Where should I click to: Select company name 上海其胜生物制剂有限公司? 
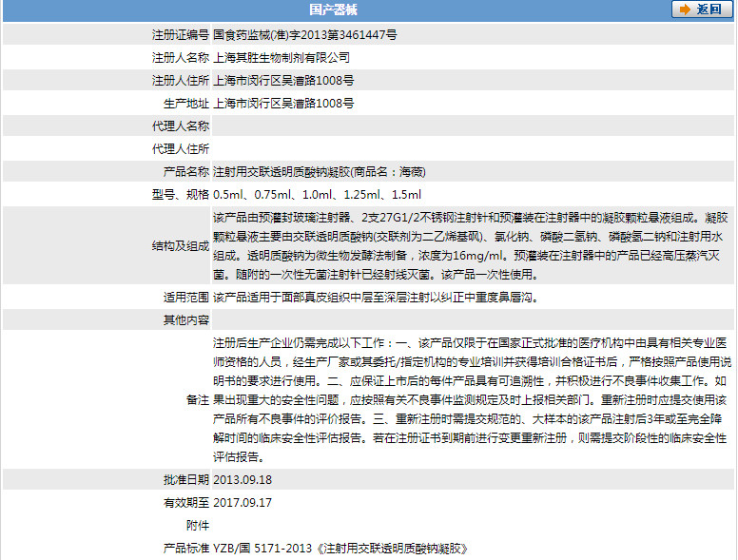282,57
